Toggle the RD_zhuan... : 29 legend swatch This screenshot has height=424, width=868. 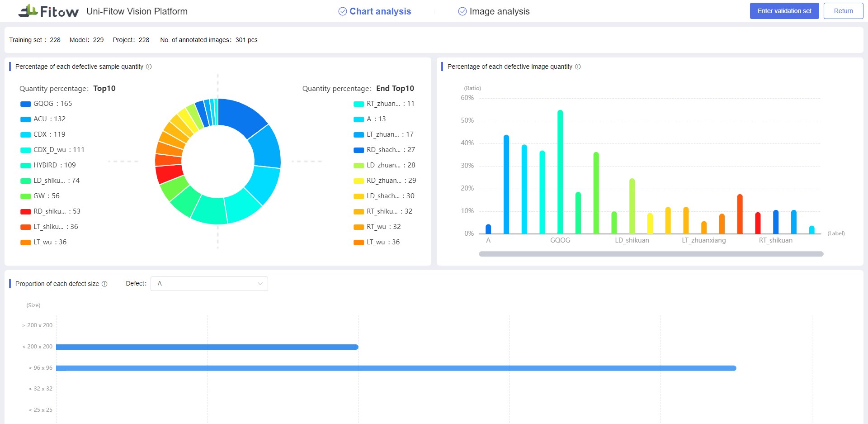point(359,181)
